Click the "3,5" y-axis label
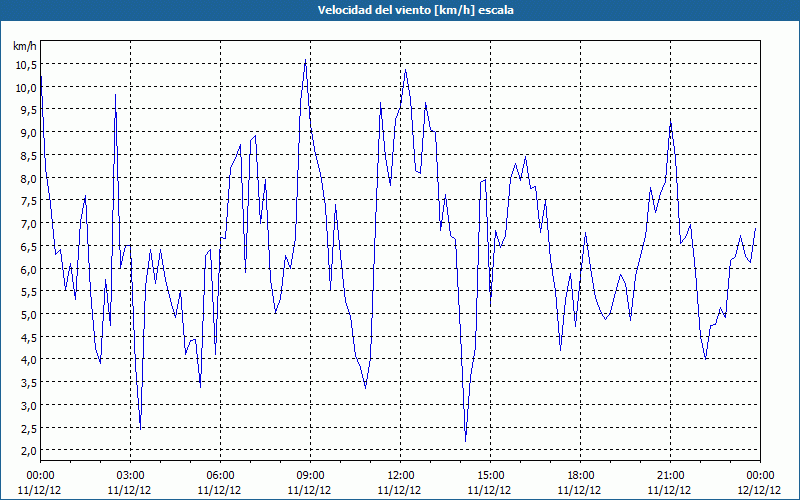This screenshot has height=500, width=800. pos(28,382)
